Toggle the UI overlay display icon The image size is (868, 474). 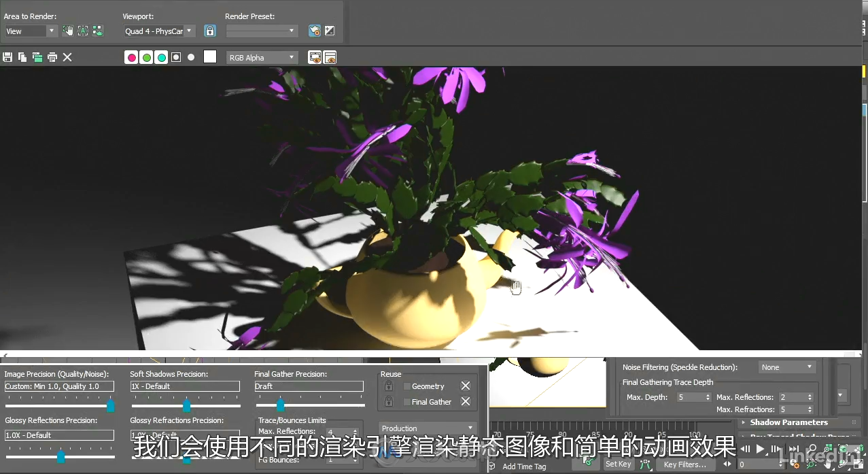(x=315, y=57)
